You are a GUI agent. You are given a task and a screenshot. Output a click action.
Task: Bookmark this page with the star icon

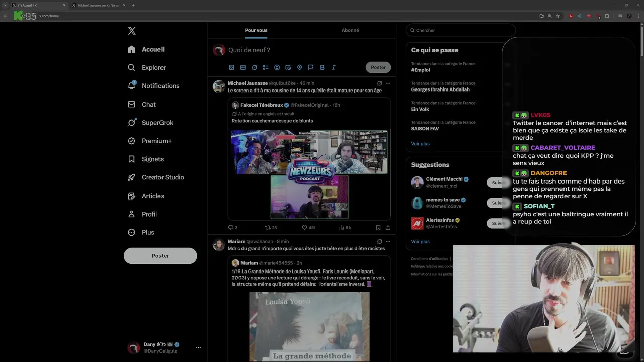558,16
